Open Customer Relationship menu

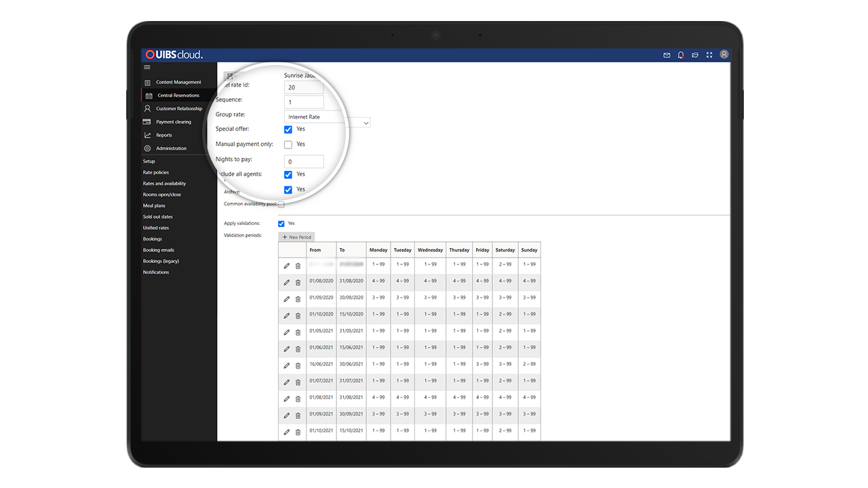click(178, 108)
